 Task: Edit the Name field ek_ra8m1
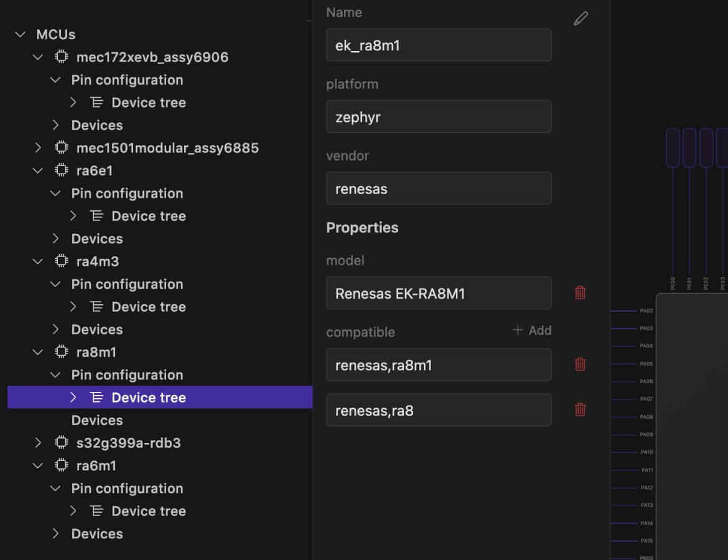(x=439, y=45)
